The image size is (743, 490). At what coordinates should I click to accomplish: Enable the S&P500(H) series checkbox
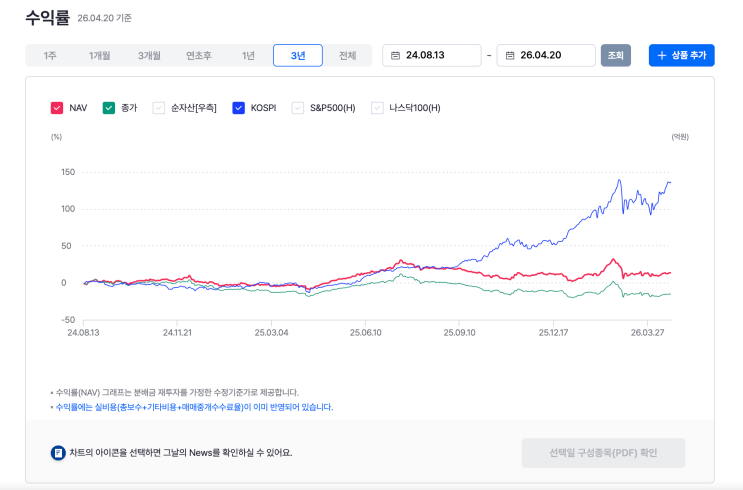point(298,108)
